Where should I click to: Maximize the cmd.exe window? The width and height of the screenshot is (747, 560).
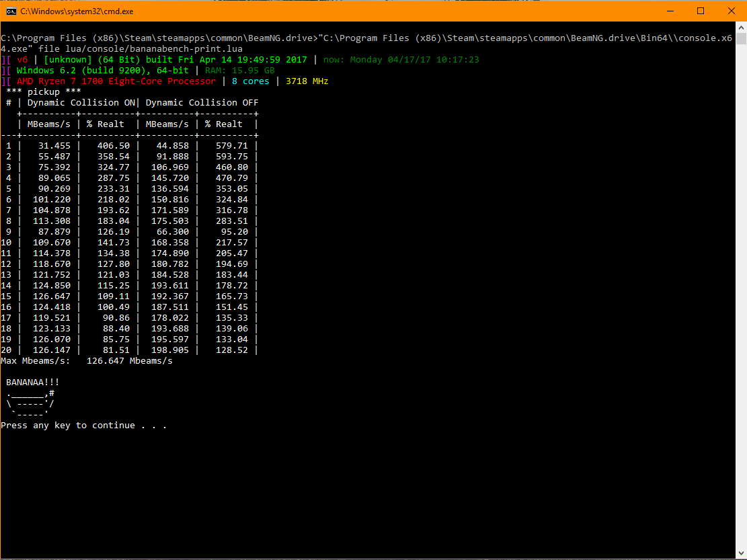pyautogui.click(x=701, y=11)
